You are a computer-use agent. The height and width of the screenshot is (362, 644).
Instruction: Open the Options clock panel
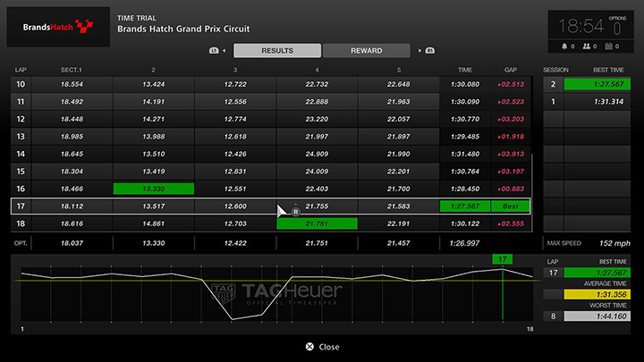point(590,25)
